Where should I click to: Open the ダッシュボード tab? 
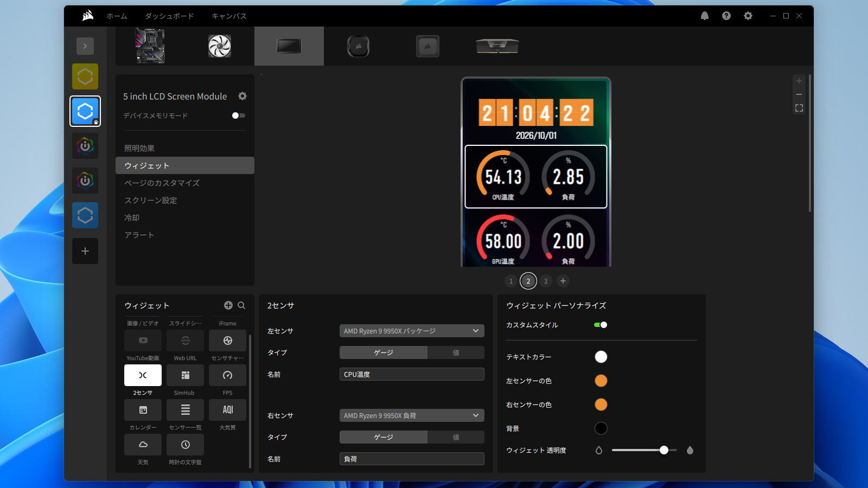coord(169,16)
